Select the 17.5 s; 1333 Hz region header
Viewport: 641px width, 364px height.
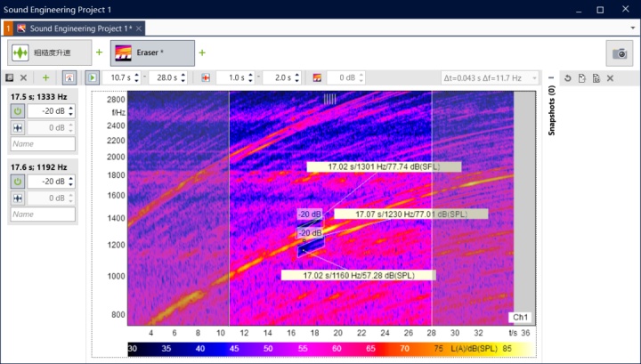[39, 97]
